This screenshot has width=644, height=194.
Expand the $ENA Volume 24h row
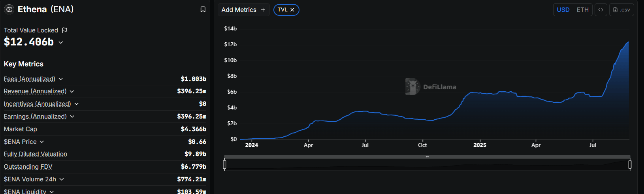point(62,179)
